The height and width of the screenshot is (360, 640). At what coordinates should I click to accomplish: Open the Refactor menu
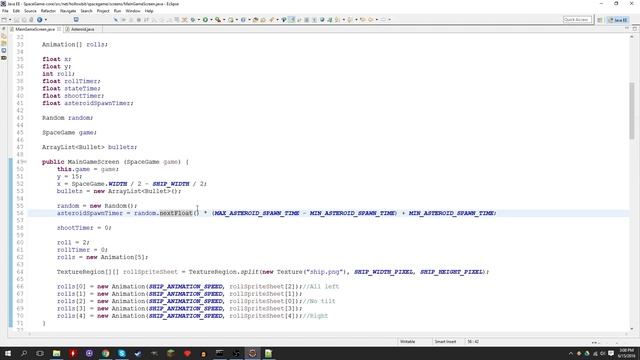(48, 11)
